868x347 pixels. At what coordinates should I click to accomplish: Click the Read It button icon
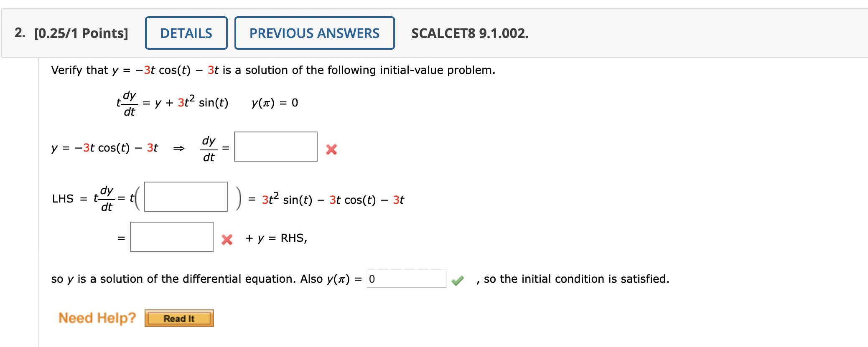tap(179, 318)
